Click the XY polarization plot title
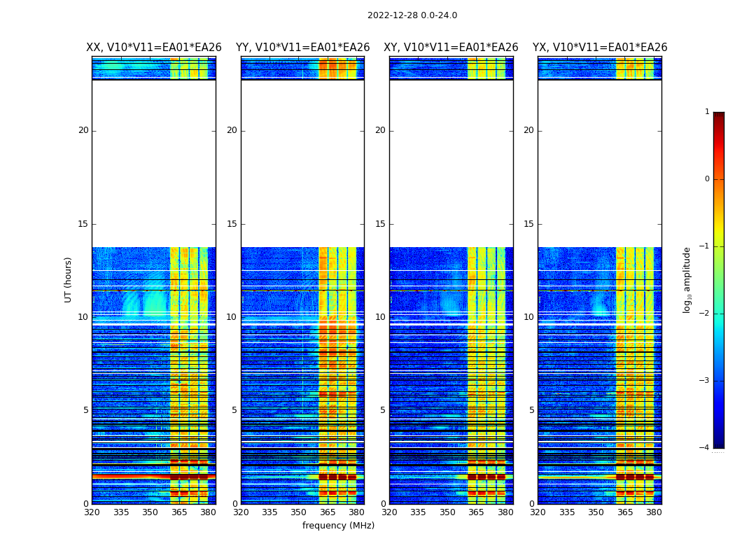This screenshot has height=560, width=735. click(451, 48)
